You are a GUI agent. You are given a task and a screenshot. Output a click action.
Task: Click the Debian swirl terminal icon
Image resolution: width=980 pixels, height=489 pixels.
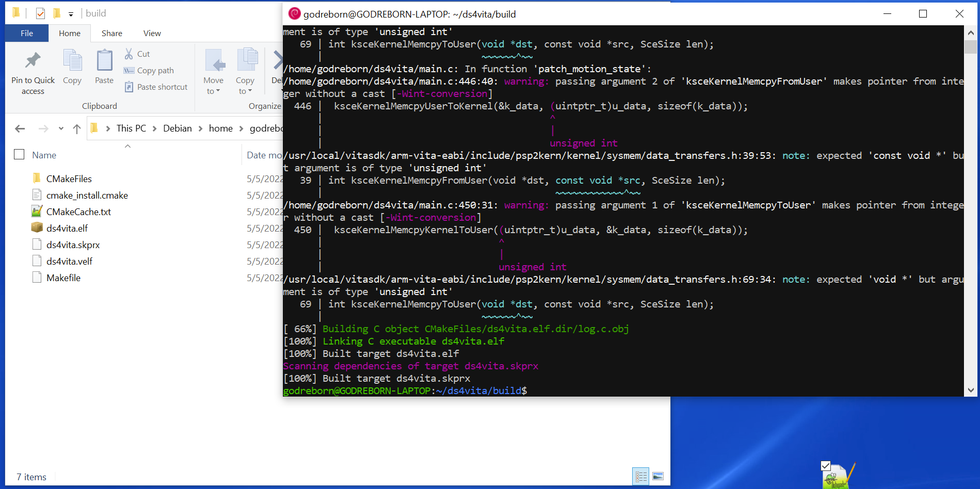(x=294, y=14)
